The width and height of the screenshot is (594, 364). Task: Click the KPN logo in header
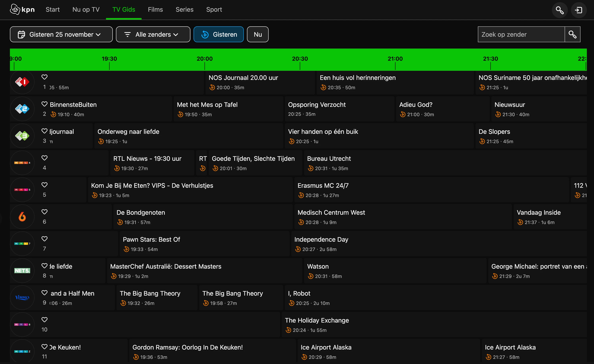coord(22,10)
